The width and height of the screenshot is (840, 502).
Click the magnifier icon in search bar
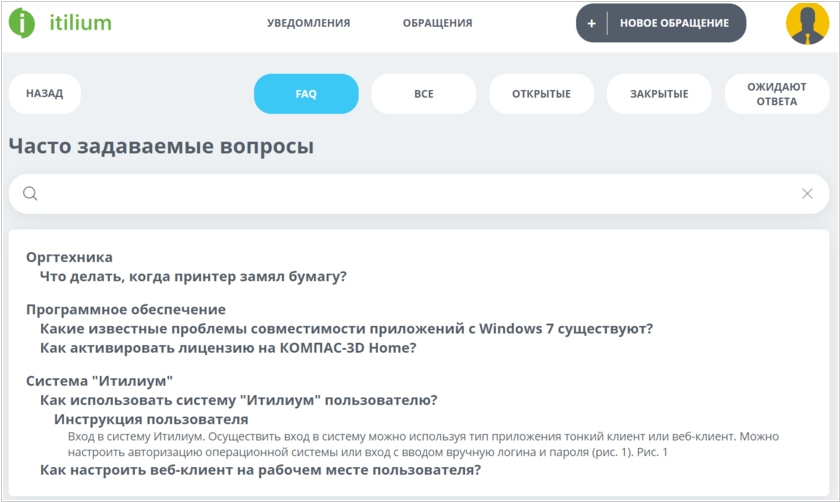point(30,193)
